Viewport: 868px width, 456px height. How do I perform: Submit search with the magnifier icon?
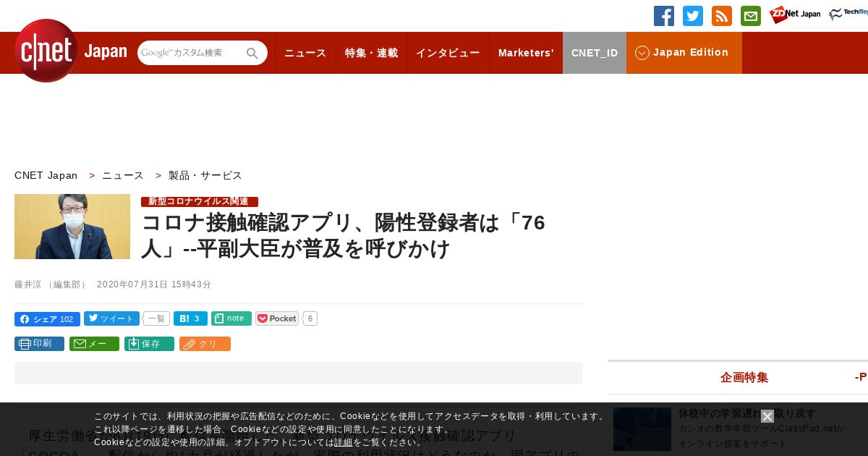(x=252, y=53)
